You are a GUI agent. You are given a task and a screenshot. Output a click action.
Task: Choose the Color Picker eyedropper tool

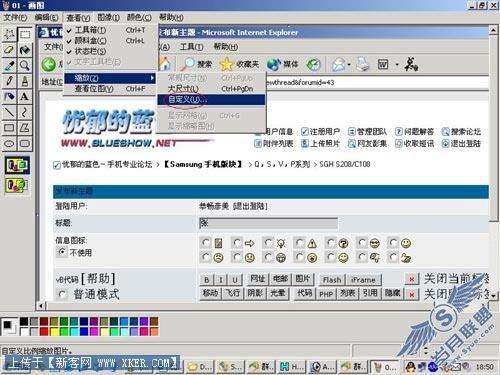coord(9,65)
